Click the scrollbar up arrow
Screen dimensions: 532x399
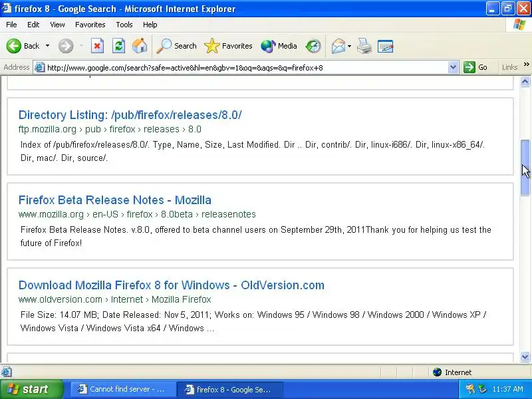525,82
